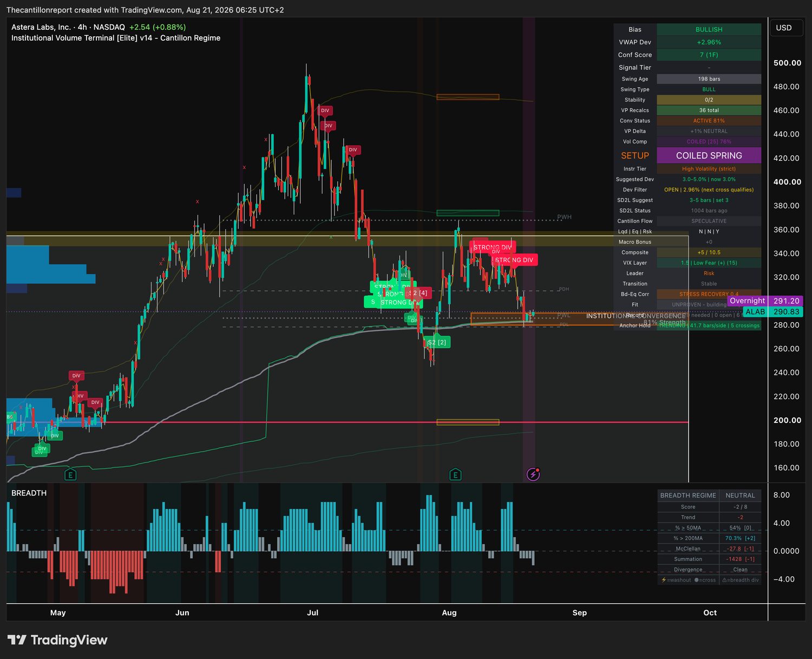Click the BULLISH Bias value

(x=709, y=29)
